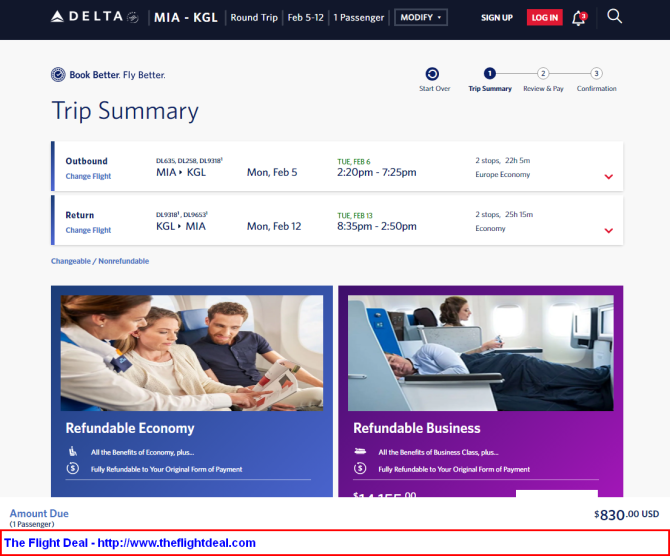Screen dimensions: 670x556
Task: Click the Mon, Feb 12 return date
Action: point(274,226)
